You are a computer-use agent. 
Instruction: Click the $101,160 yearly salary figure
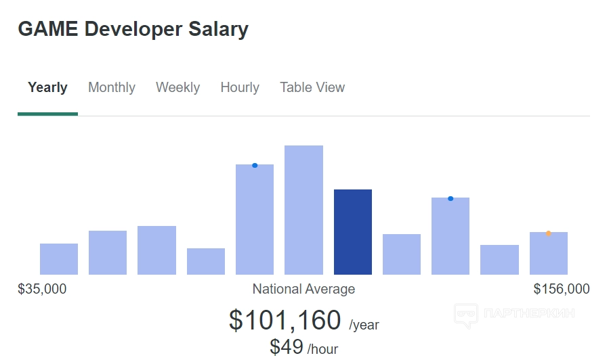[x=285, y=320]
